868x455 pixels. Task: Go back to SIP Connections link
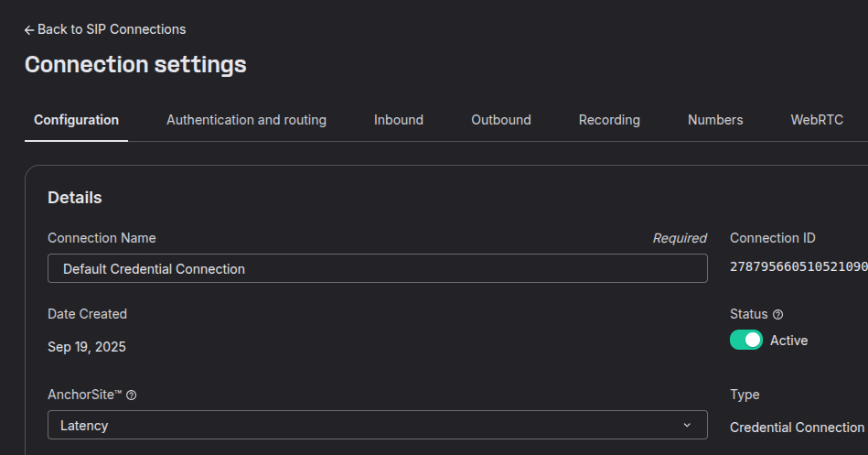[x=105, y=29]
